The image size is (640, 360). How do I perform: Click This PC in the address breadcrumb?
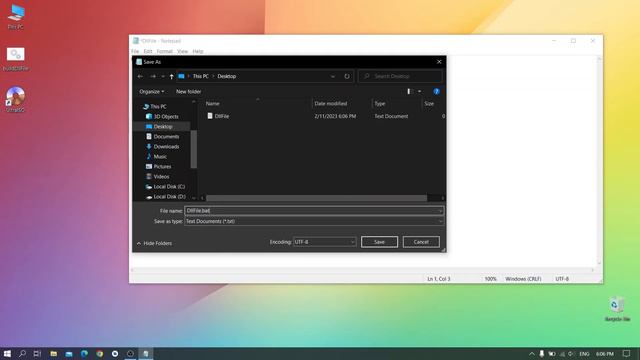[200, 76]
